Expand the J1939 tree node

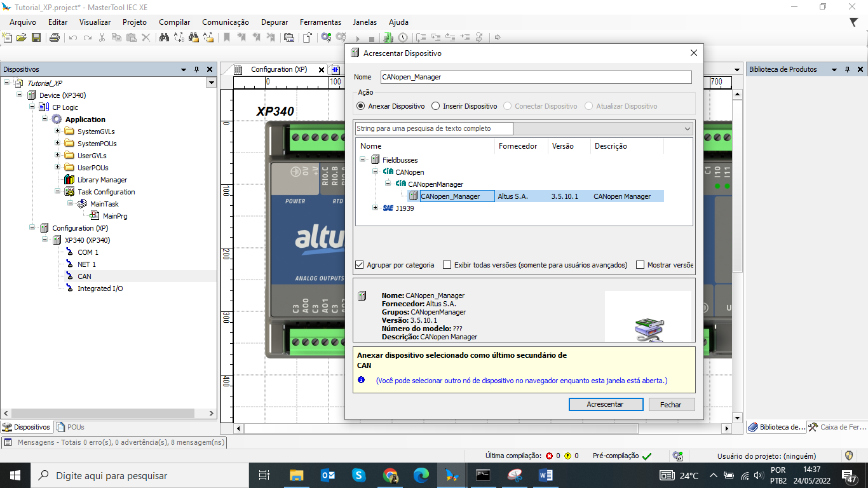[376, 208]
